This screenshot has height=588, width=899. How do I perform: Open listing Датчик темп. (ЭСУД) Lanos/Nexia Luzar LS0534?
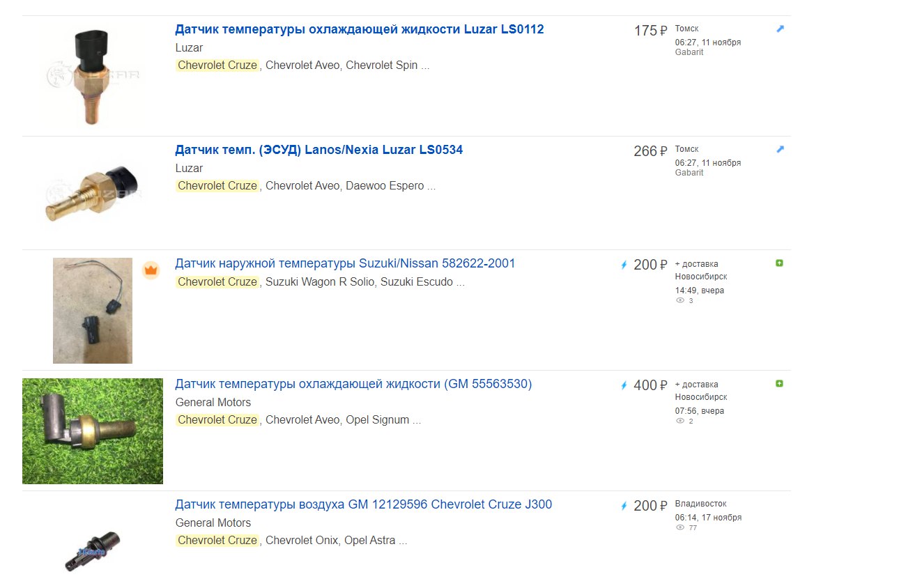click(319, 150)
